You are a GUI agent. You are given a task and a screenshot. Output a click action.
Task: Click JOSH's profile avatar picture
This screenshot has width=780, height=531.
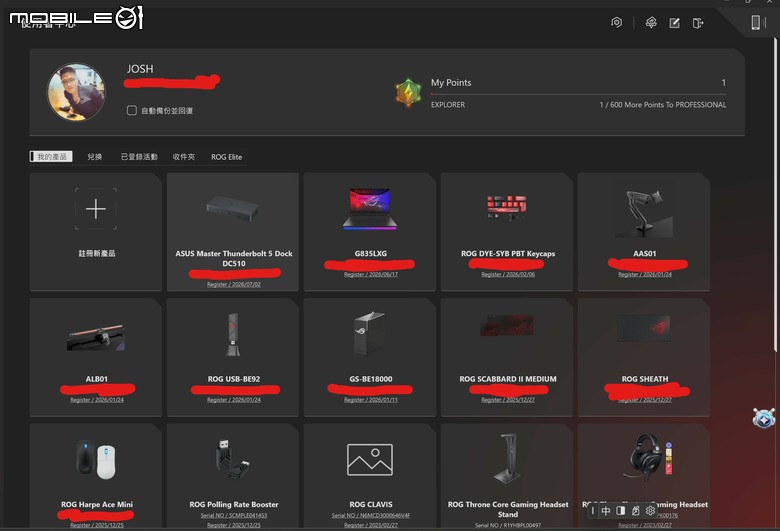76,92
